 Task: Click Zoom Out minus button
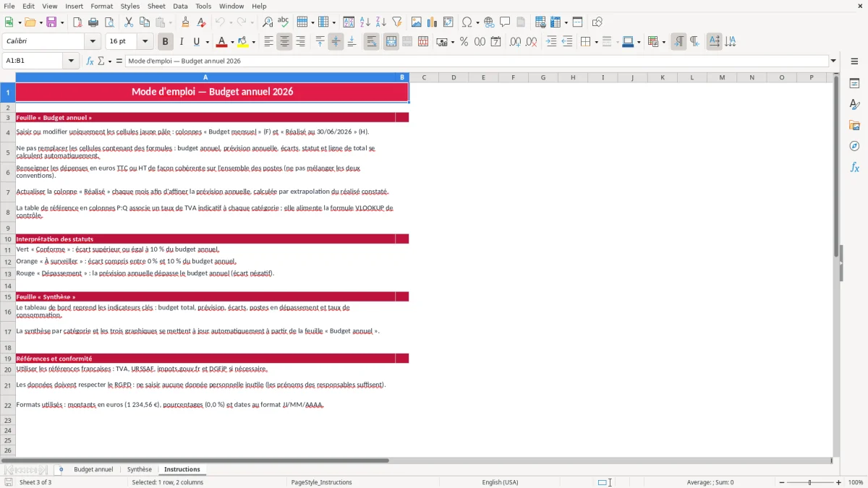pyautogui.click(x=782, y=482)
